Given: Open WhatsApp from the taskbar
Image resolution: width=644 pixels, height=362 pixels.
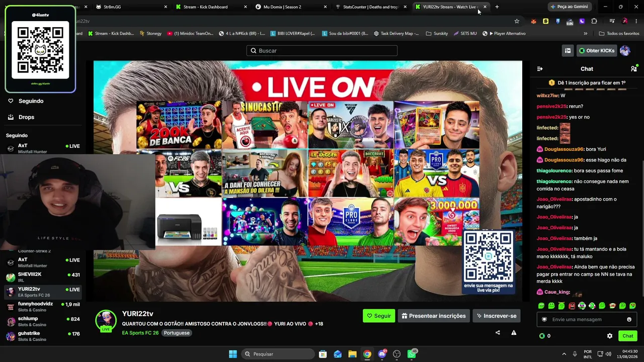Looking at the screenshot, I should [x=412, y=354].
